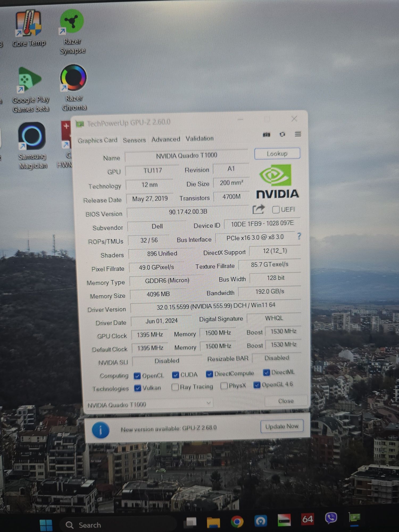Click the Shaders value 896 Unified

pyautogui.click(x=162, y=253)
